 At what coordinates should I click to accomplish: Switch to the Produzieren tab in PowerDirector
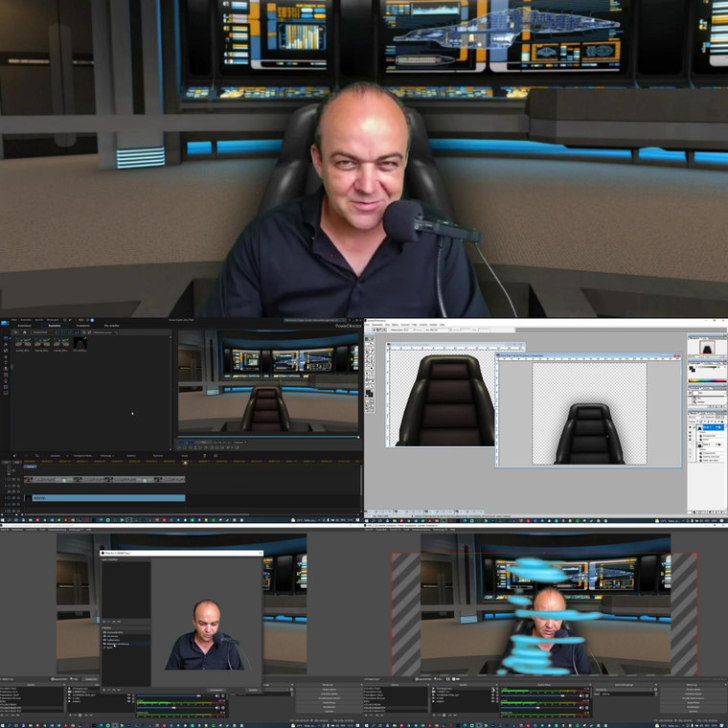83,326
